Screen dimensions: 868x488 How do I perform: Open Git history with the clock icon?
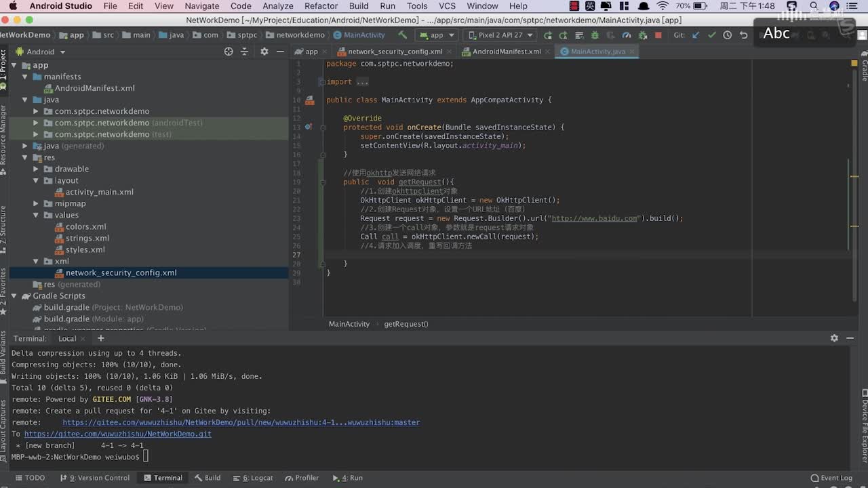pyautogui.click(x=727, y=35)
